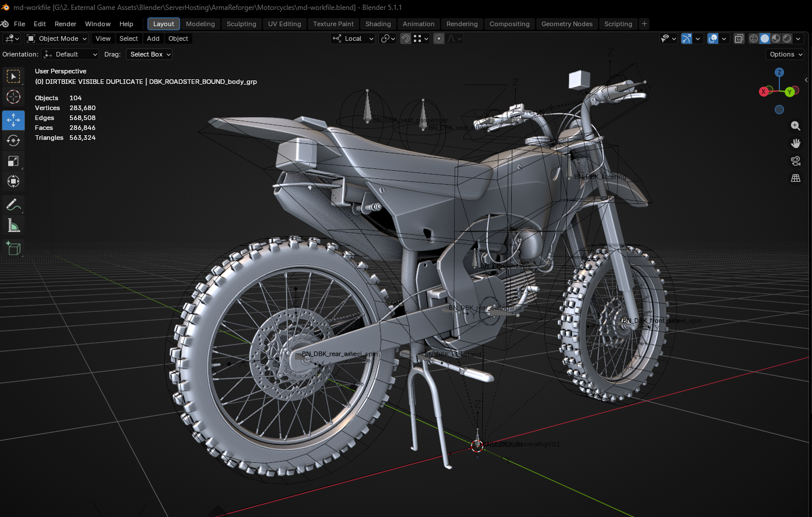Open the viewport Add menu

tap(153, 38)
